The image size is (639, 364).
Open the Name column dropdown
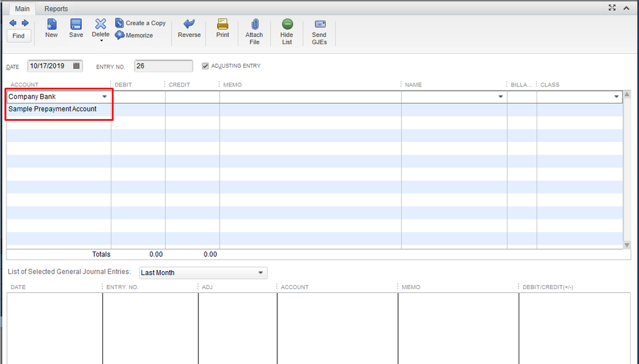pyautogui.click(x=501, y=97)
